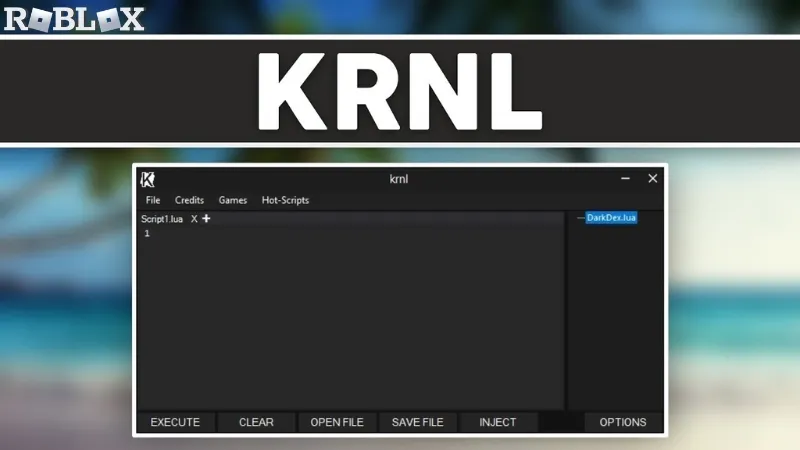Click the OPEN FILE button
Screen dimensions: 800x450
click(x=337, y=422)
